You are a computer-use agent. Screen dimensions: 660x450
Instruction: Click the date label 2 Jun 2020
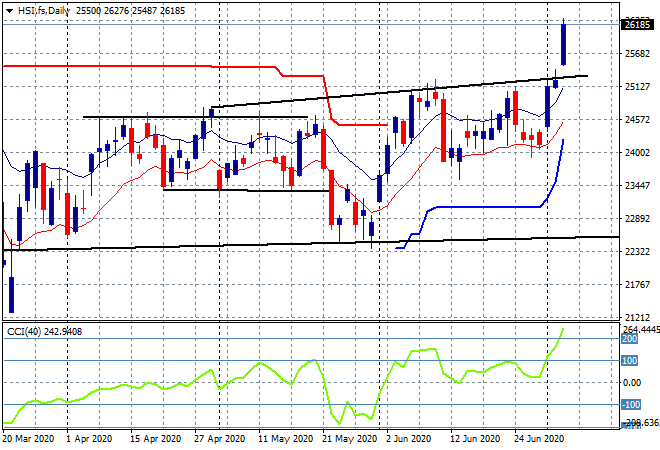point(409,439)
